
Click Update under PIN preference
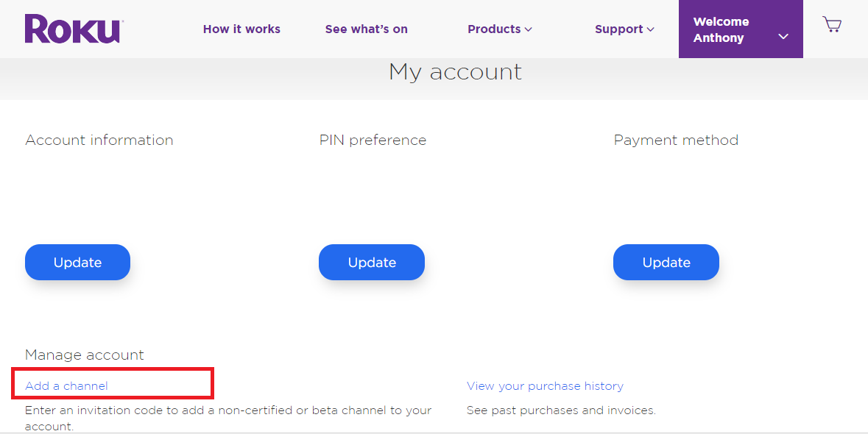pyautogui.click(x=372, y=262)
